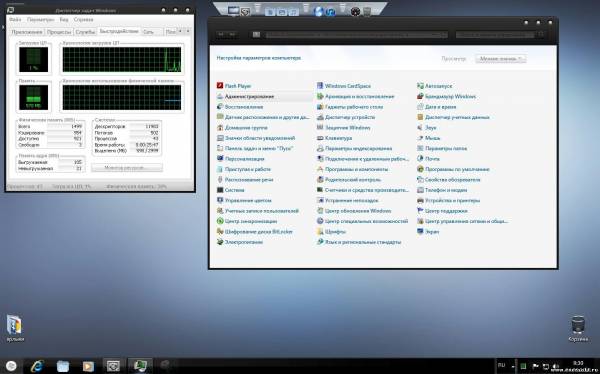Launch Internet Explorer from the taskbar
Image resolution: width=600 pixels, height=374 pixels.
pos(38,366)
